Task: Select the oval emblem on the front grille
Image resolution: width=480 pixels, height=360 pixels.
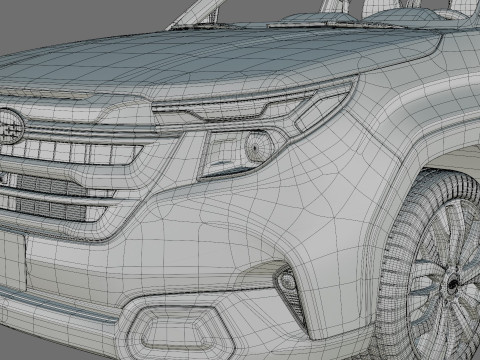Action: coord(11,127)
